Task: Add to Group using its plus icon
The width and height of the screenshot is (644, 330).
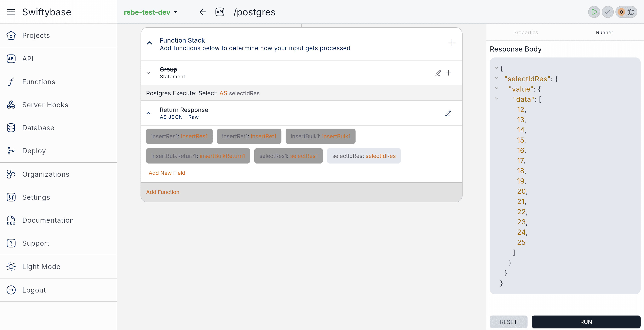Action: pos(448,73)
